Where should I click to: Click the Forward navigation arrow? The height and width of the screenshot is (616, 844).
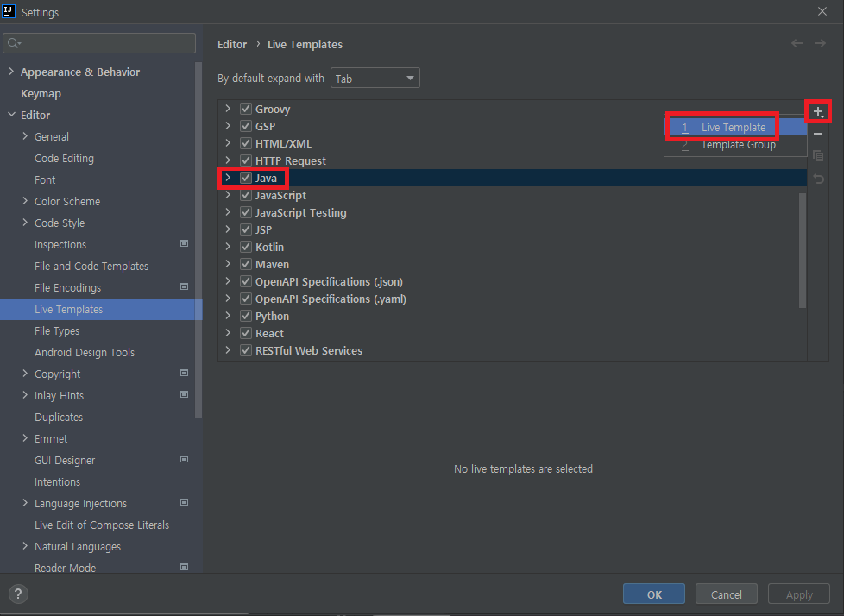[820, 44]
